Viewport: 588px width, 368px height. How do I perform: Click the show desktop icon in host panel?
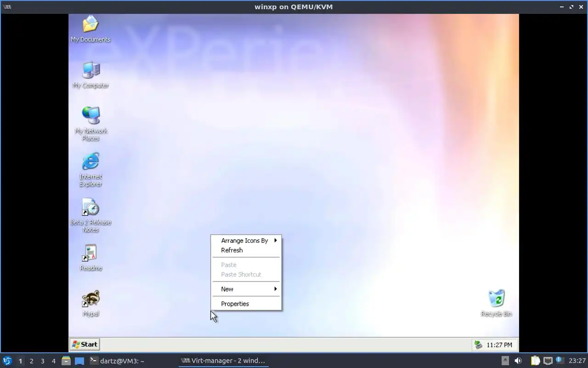[79, 361]
